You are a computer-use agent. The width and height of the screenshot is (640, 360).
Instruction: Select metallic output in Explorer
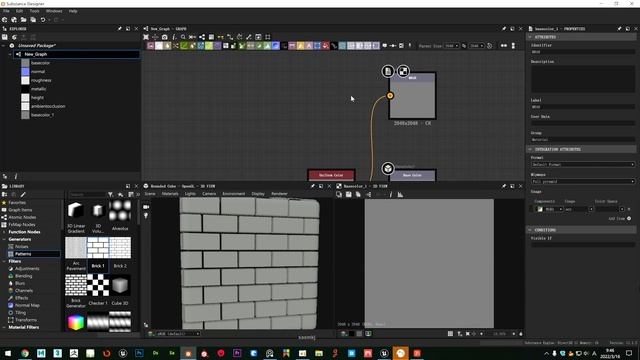(x=38, y=89)
